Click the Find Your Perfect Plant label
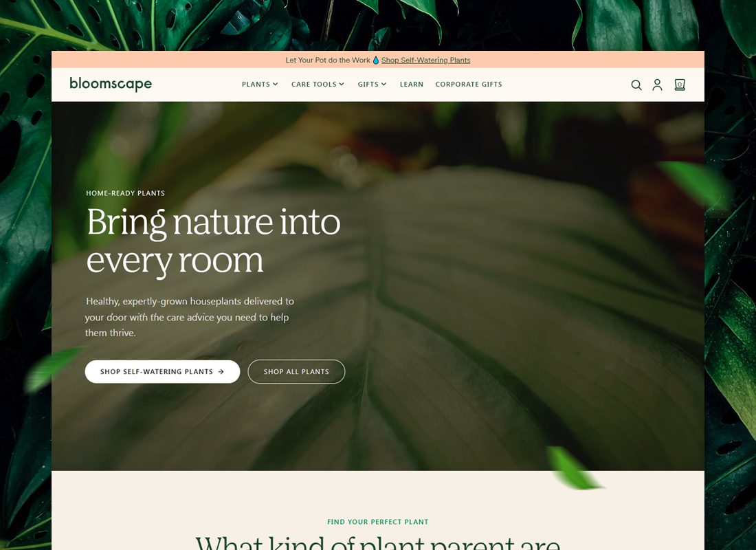This screenshot has width=756, height=550. click(x=377, y=522)
